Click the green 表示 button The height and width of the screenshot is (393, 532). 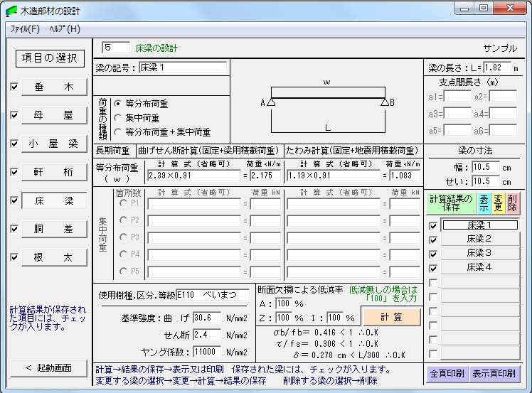pyautogui.click(x=484, y=204)
